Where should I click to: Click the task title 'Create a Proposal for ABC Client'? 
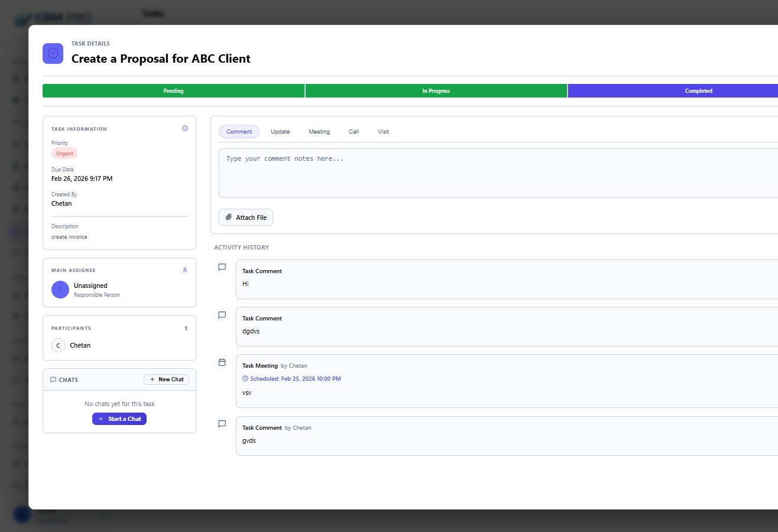coord(161,59)
